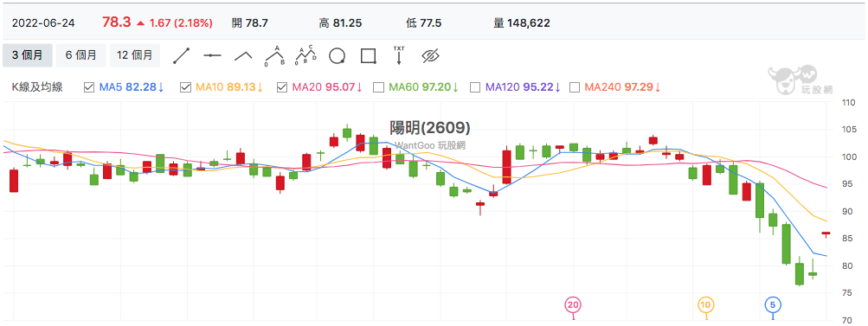Select the angle line drawing tool
This screenshot has width=868, height=326.
pyautogui.click(x=243, y=56)
